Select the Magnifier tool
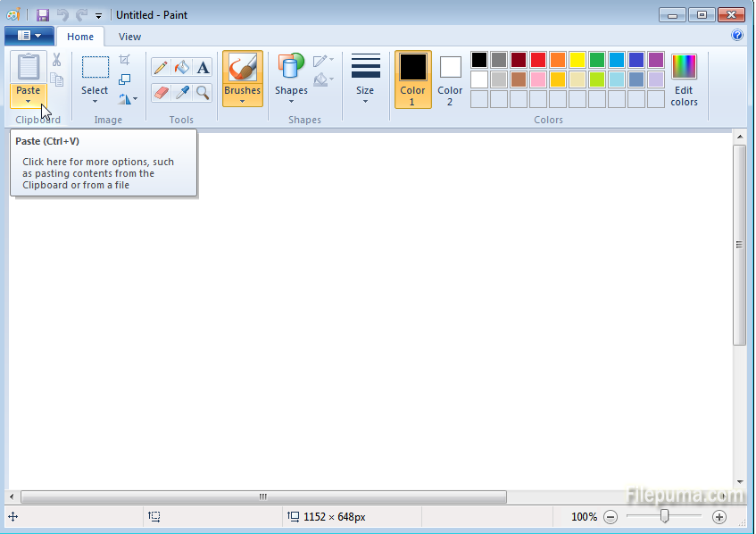The image size is (756, 534). click(x=204, y=92)
